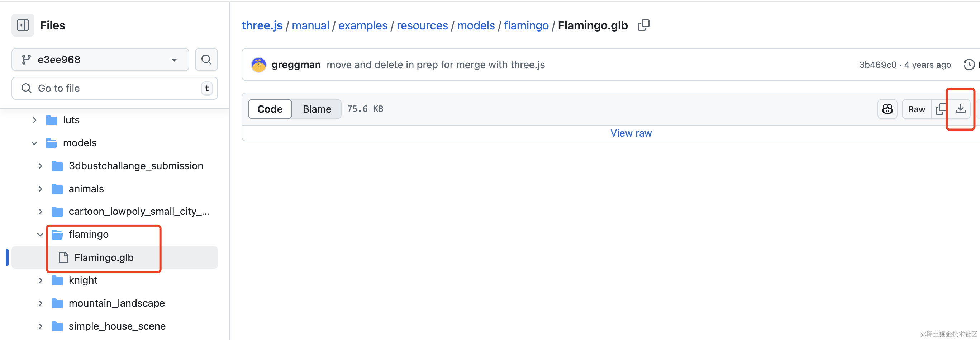Click the 75.6 KB file size text
980x340 pixels.
click(365, 109)
